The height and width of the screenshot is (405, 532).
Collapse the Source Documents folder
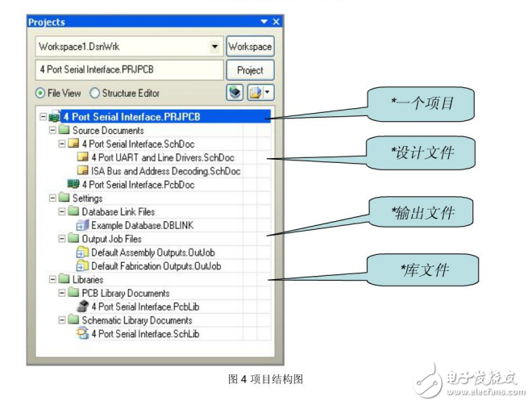pos(52,131)
